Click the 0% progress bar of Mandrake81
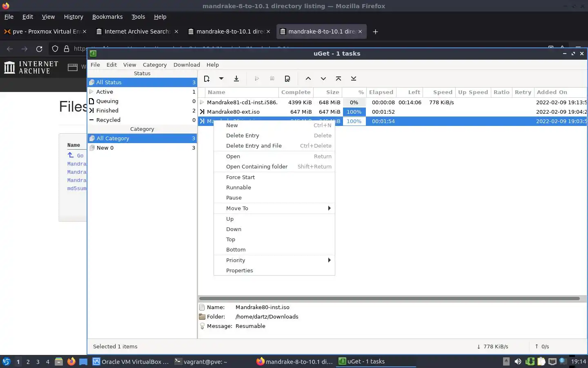The image size is (588, 368). [x=354, y=102]
